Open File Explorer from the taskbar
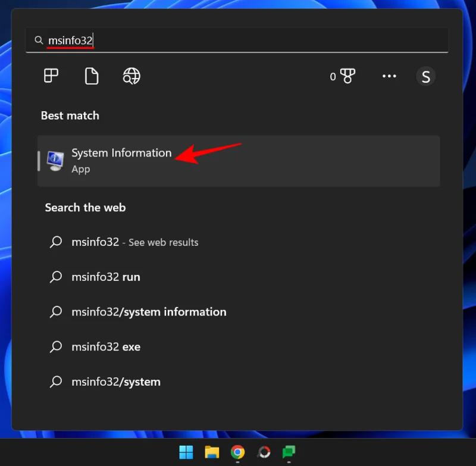The image size is (476, 466). [211, 452]
